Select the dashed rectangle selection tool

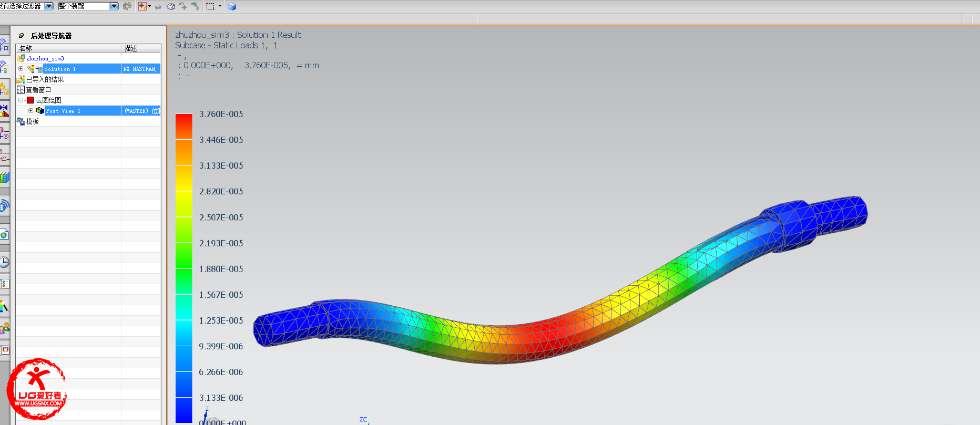pos(210,6)
